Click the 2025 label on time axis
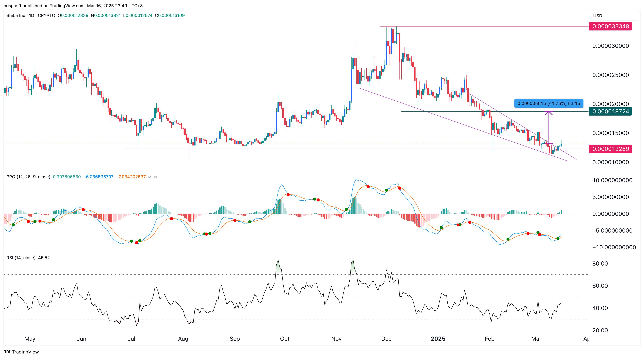The height and width of the screenshot is (358, 644). (438, 339)
